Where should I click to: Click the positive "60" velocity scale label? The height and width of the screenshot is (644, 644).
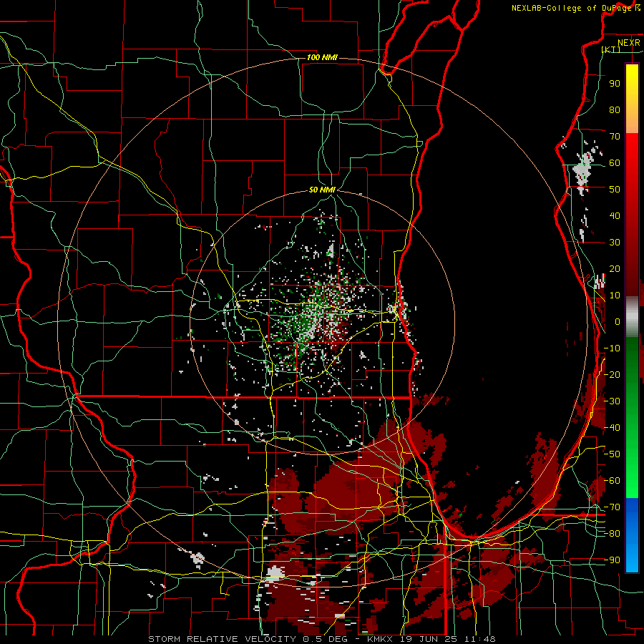pos(615,162)
